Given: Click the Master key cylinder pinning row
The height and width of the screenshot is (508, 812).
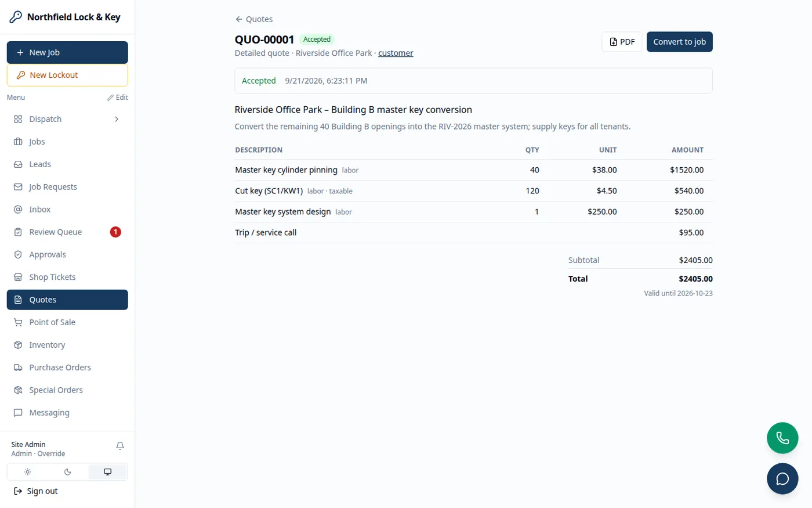Looking at the screenshot, I should 473,170.
